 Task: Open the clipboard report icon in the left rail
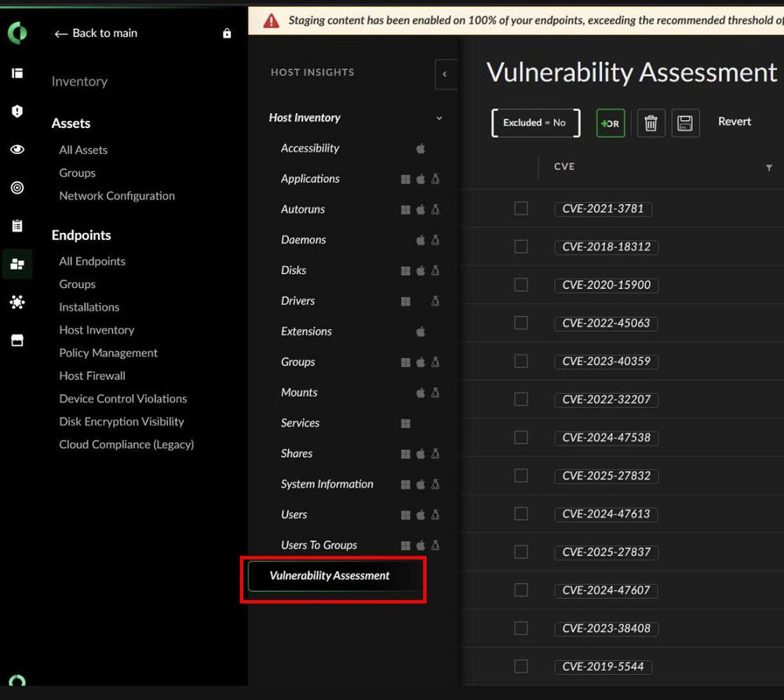[x=17, y=225]
